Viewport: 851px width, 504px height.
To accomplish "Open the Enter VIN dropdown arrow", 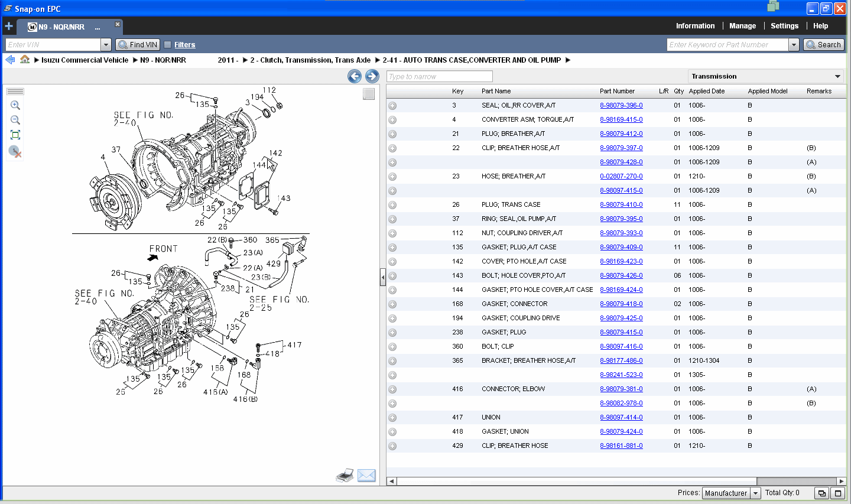I will [106, 45].
